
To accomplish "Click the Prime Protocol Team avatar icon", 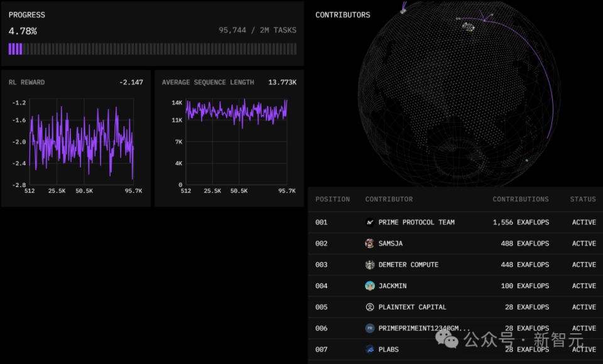I will [x=369, y=222].
